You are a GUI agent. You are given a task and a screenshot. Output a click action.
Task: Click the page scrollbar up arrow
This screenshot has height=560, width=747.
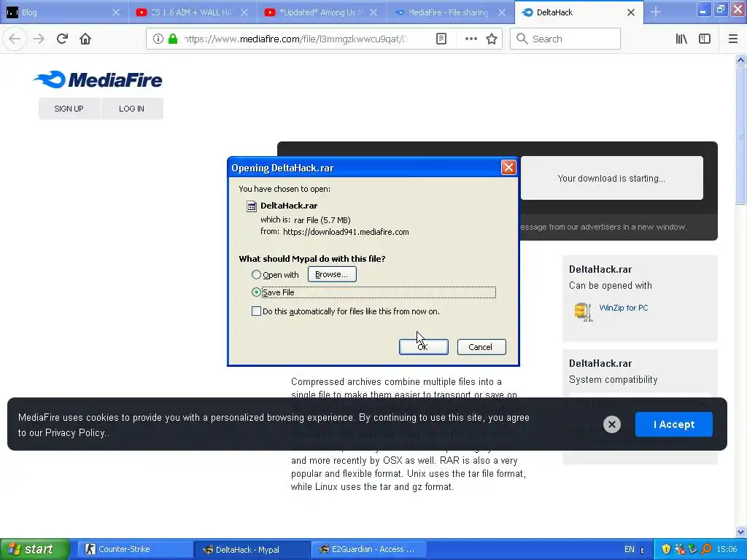click(741, 60)
